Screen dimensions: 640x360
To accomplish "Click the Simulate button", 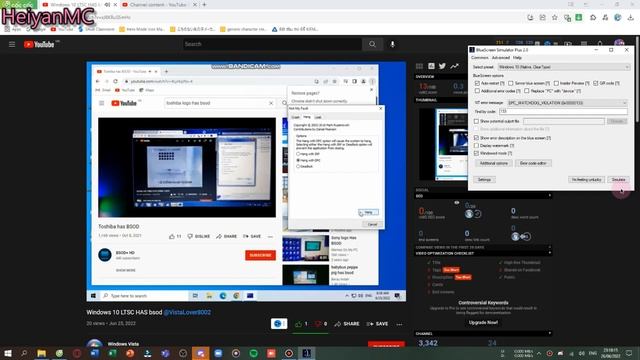I will pyautogui.click(x=618, y=180).
